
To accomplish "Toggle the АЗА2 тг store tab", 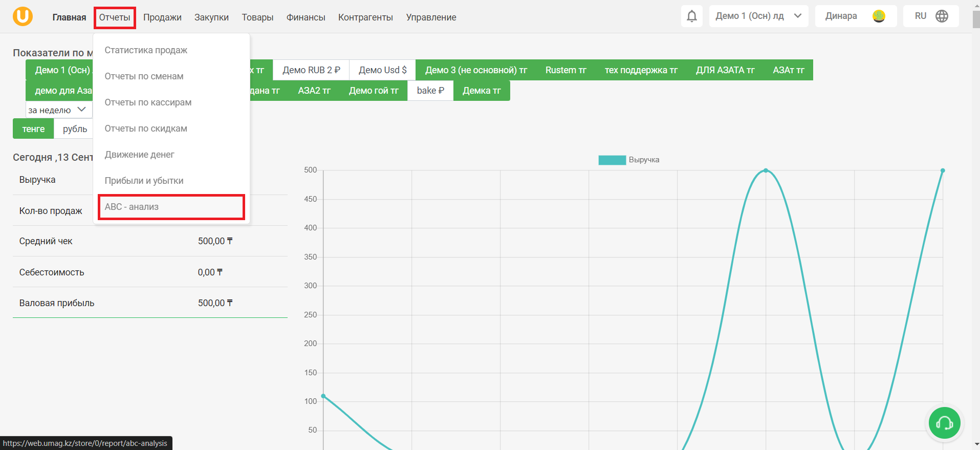I will [x=314, y=91].
